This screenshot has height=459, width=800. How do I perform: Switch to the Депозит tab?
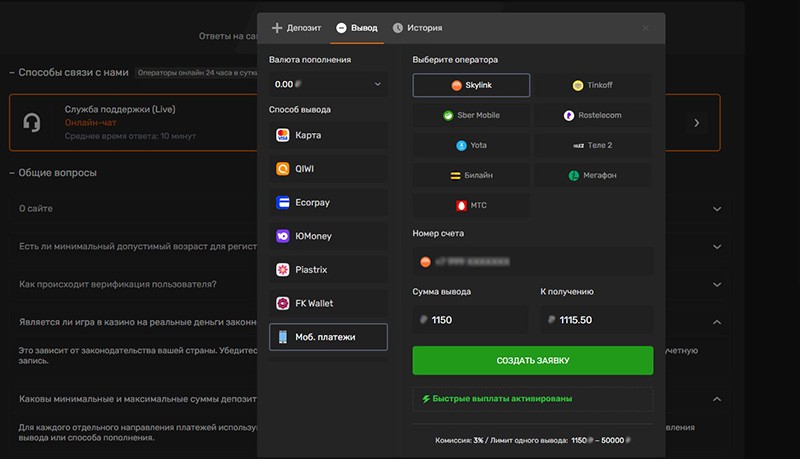[x=296, y=28]
